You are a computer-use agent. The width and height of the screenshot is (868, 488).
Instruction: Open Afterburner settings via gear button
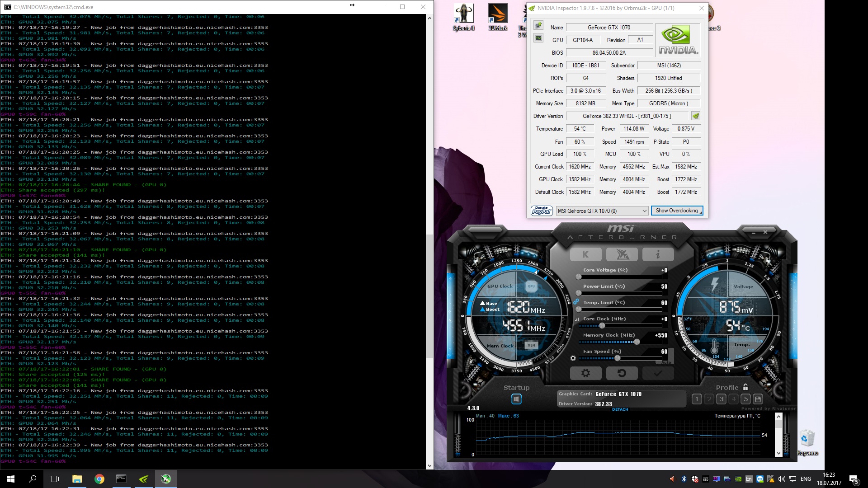click(x=585, y=373)
